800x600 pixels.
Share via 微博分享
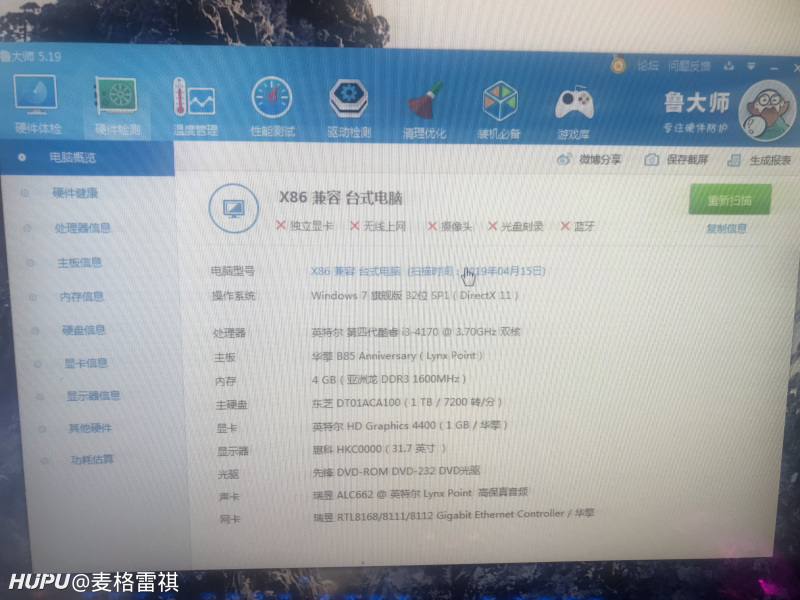(x=589, y=159)
